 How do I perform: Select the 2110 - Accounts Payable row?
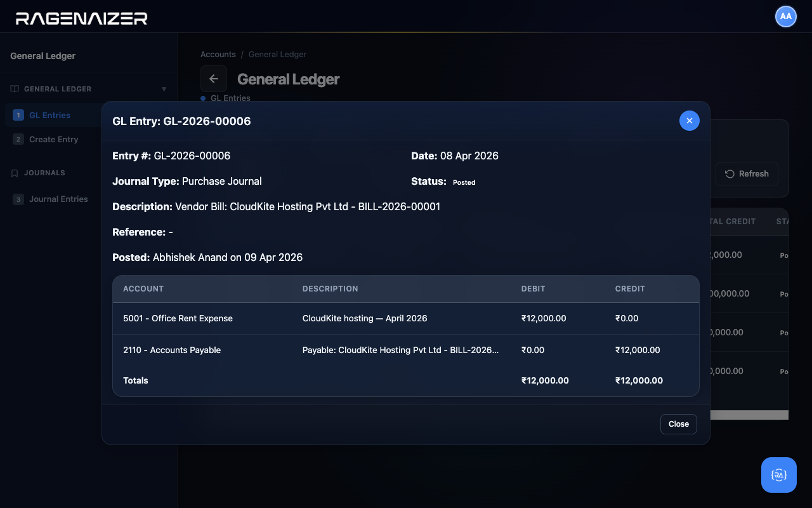(x=406, y=350)
